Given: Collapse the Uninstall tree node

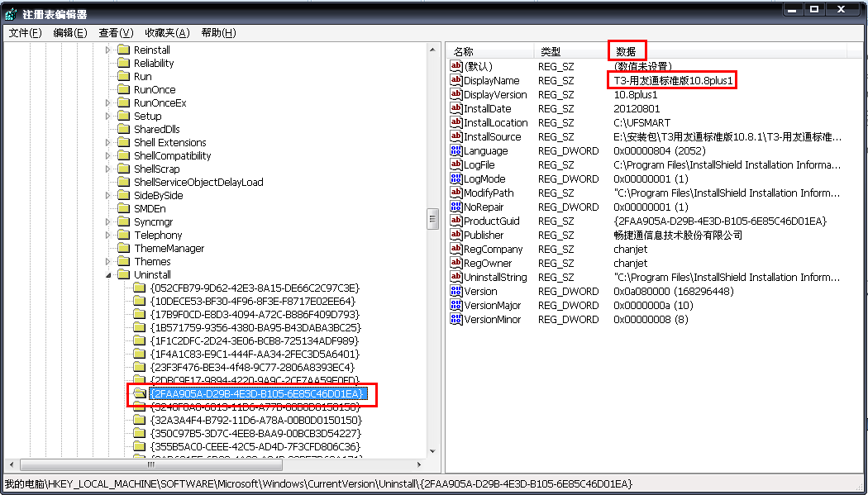Looking at the screenshot, I should [x=108, y=275].
